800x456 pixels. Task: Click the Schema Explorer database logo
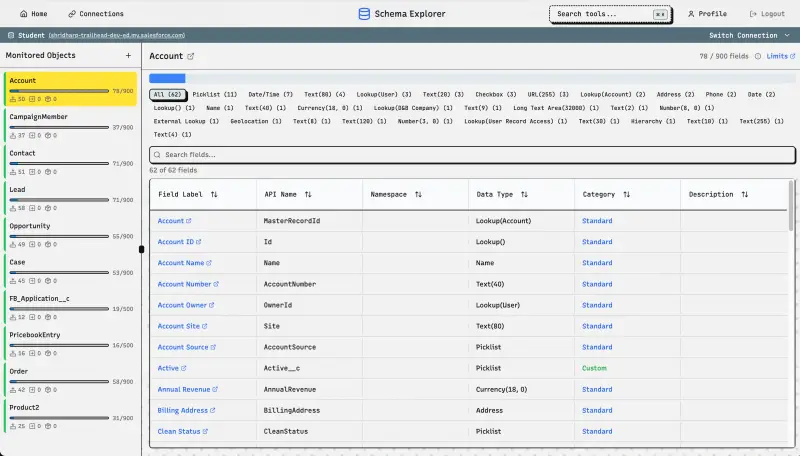[x=364, y=14]
